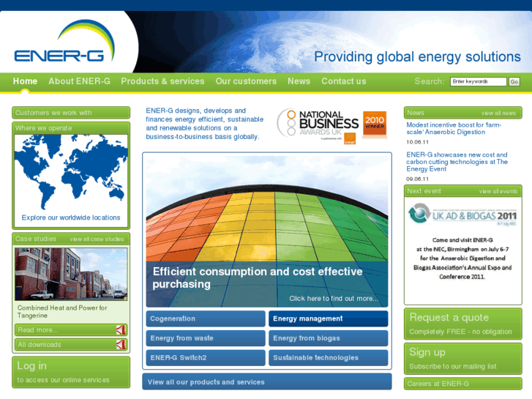Click Efficient consumption banner heading
532x399 pixels.
pos(258,277)
